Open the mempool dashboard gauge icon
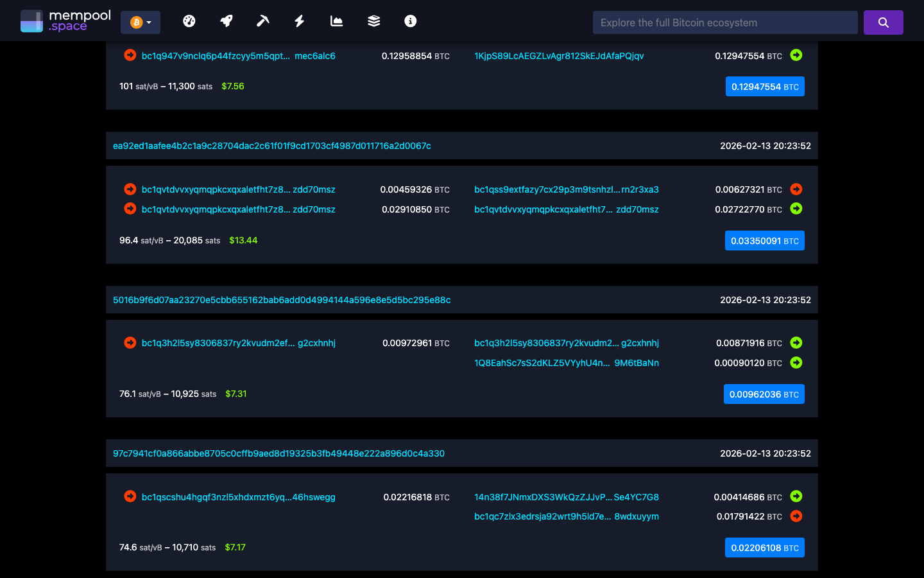 [189, 21]
